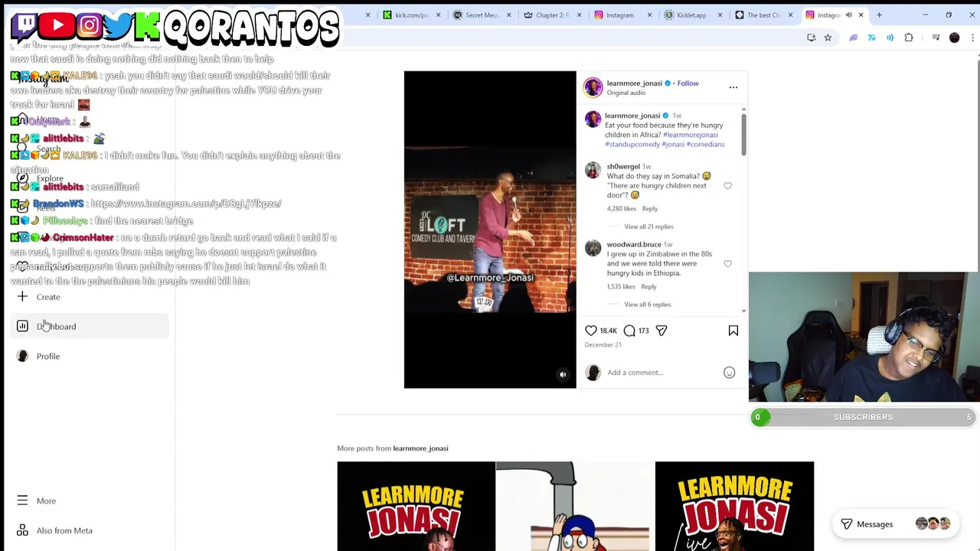Close the Kicklet.app tab
980x551 pixels.
tap(720, 15)
